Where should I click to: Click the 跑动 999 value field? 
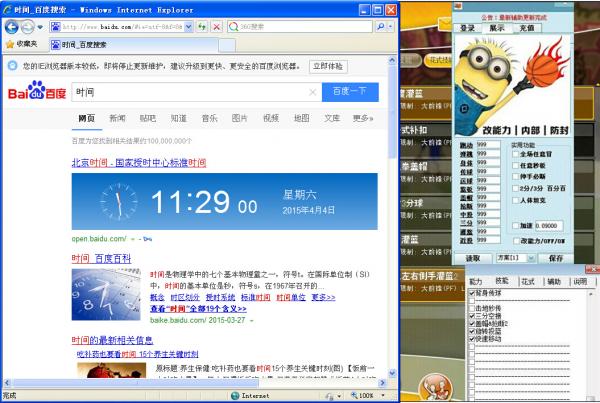pos(488,145)
